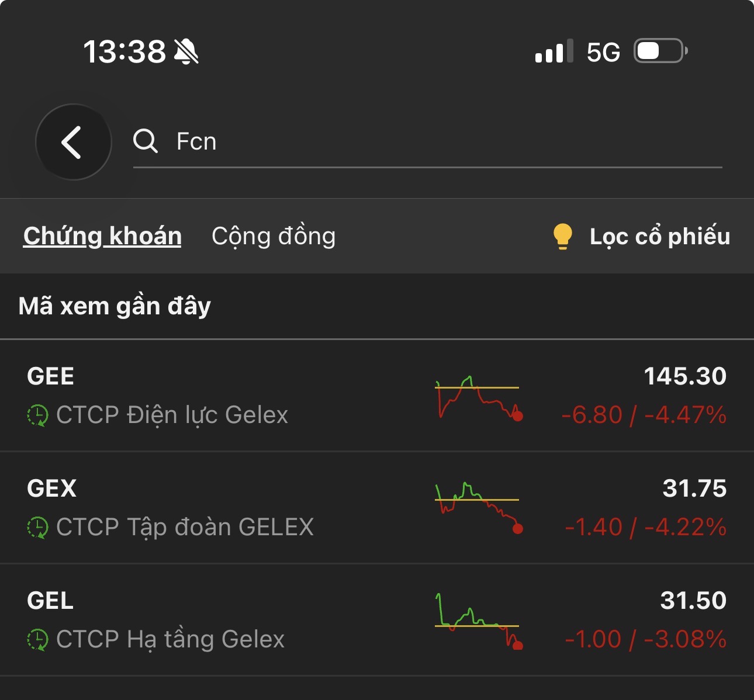Tap the clock icon beside CTCP Tập đoàn GELEX
Image resolution: width=754 pixels, height=700 pixels.
point(38,528)
